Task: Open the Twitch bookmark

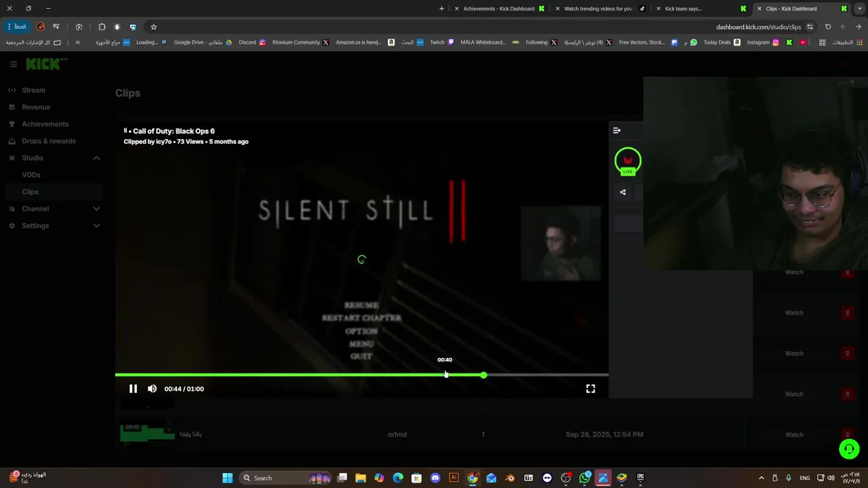Action: click(442, 42)
